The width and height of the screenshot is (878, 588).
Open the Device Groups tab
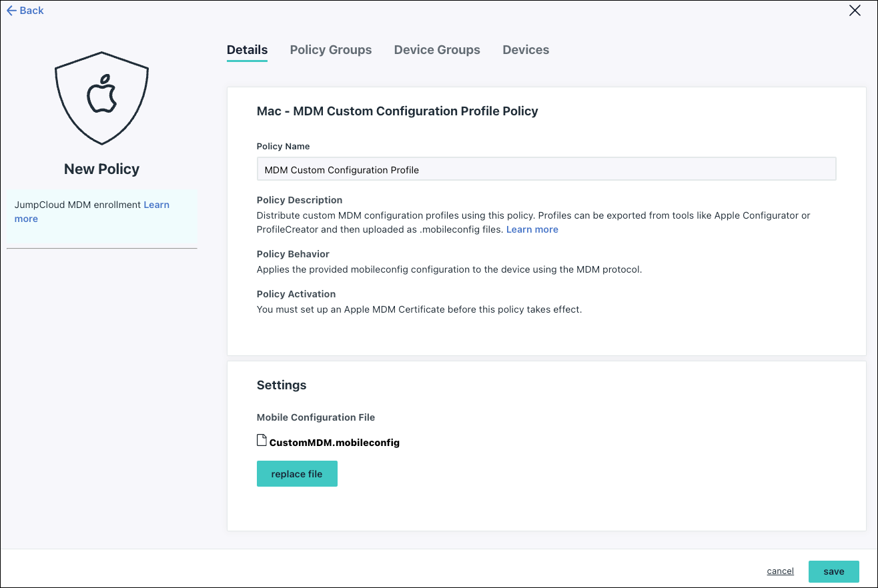437,50
